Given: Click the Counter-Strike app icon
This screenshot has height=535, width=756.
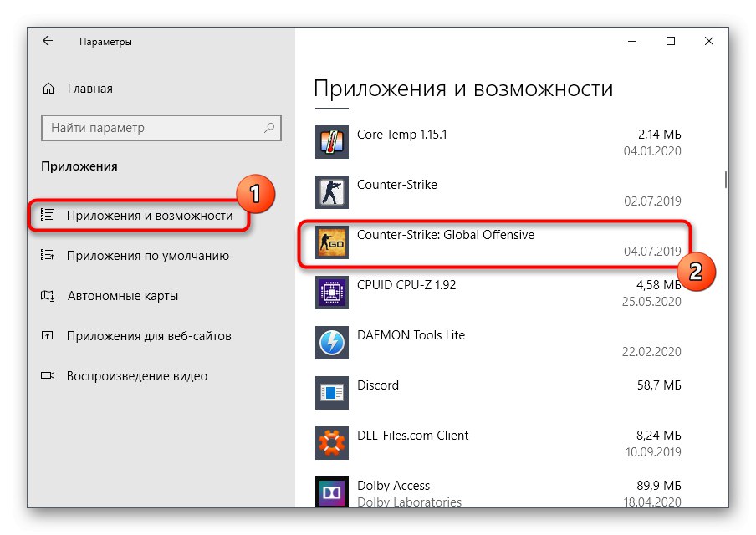Looking at the screenshot, I should point(332,192).
